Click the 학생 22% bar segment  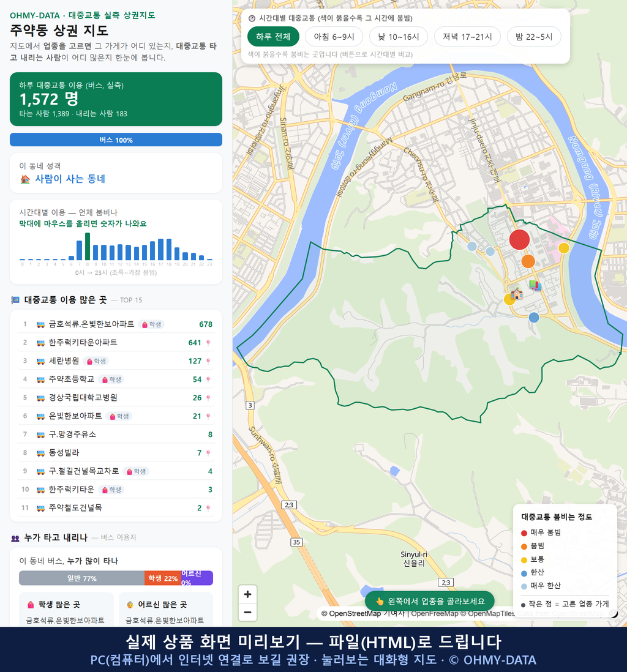(163, 578)
